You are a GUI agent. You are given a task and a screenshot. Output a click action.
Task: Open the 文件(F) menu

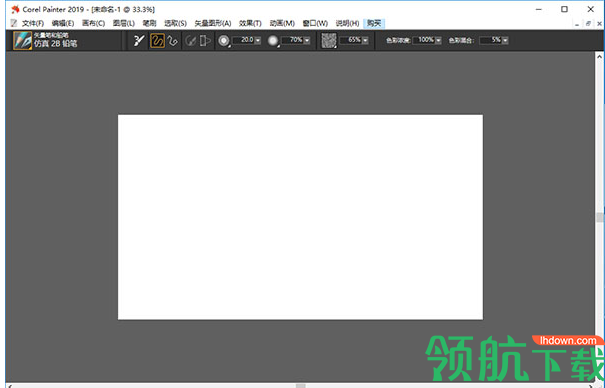[x=33, y=24]
